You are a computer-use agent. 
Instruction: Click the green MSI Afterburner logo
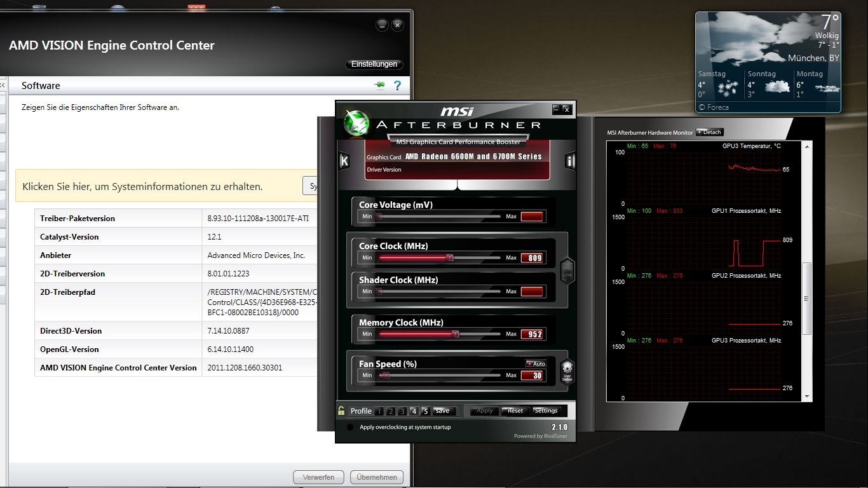(x=356, y=123)
